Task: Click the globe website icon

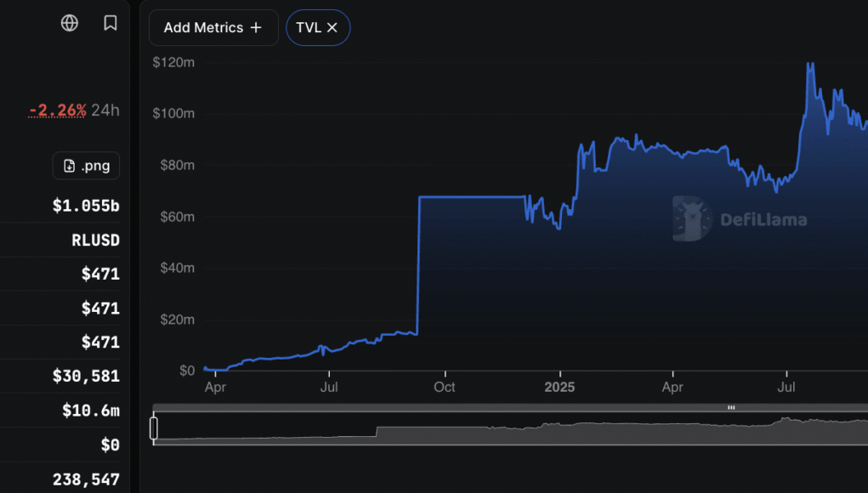Action: click(69, 23)
